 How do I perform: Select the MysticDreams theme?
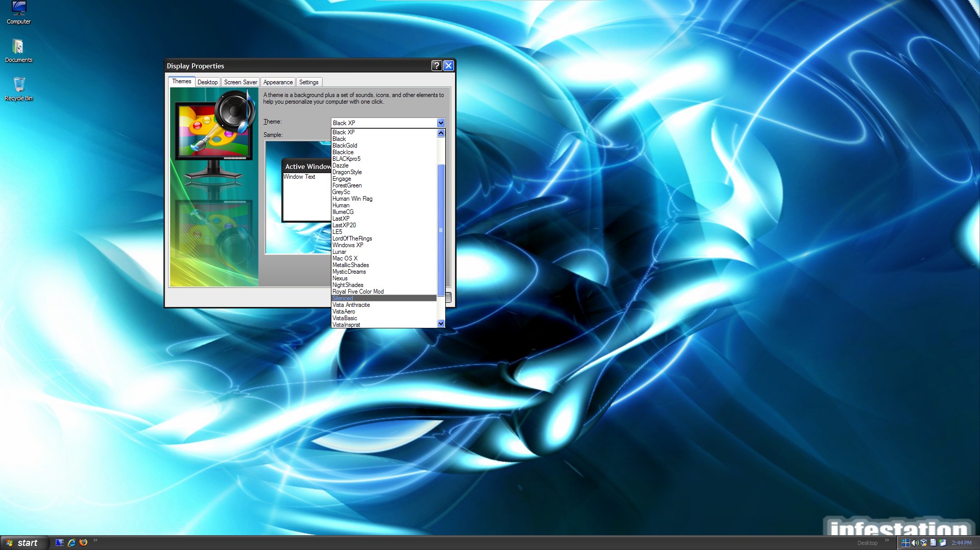click(384, 272)
